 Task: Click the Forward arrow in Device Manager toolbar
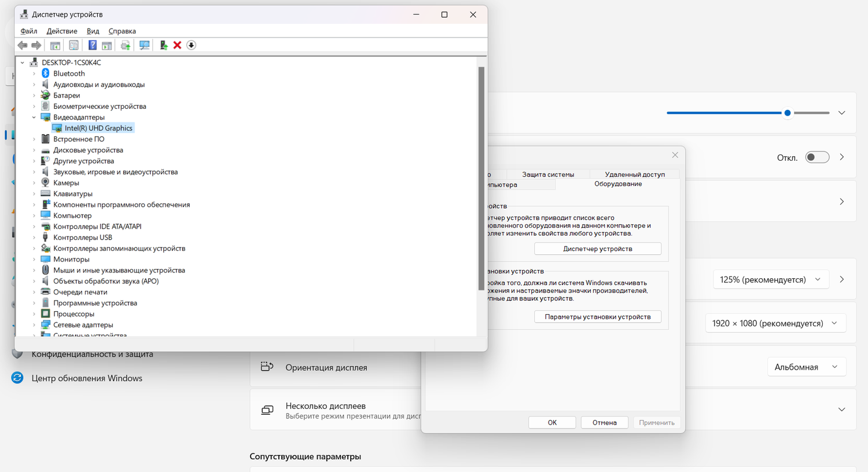(x=36, y=45)
